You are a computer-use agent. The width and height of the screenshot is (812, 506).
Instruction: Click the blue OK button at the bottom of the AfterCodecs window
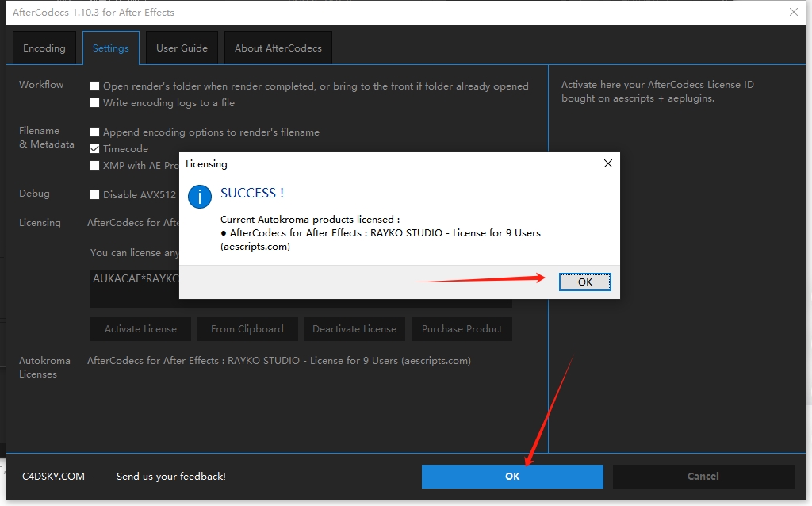[512, 477]
